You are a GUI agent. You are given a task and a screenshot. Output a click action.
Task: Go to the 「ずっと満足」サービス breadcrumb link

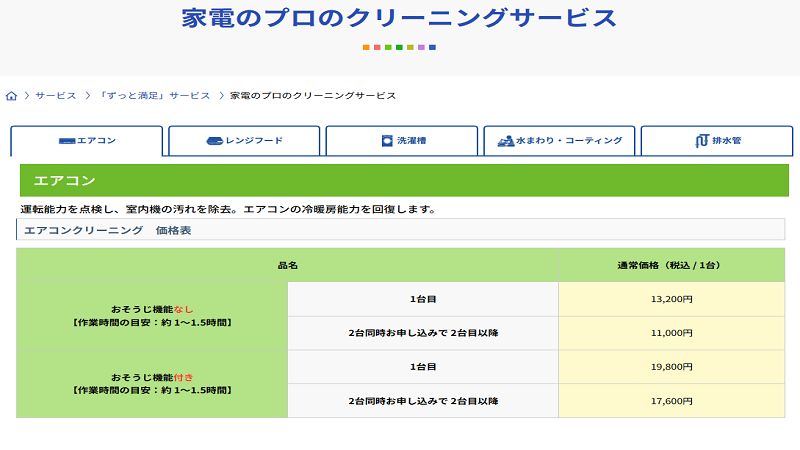pyautogui.click(x=154, y=96)
